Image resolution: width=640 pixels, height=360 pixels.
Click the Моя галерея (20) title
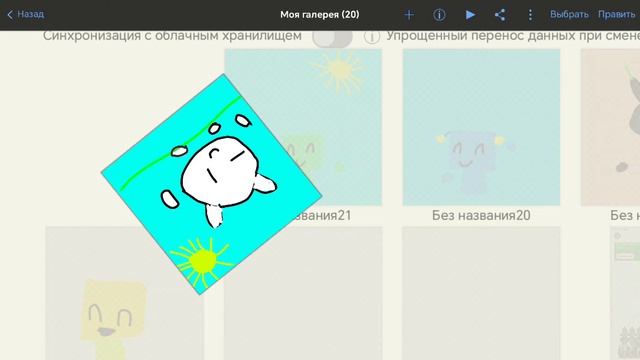click(x=320, y=15)
